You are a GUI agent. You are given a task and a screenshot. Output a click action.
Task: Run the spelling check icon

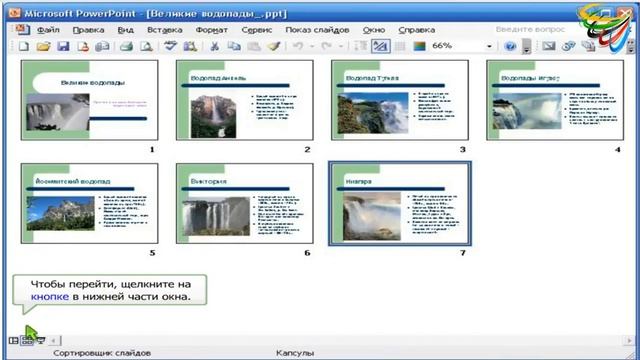pos(170,46)
